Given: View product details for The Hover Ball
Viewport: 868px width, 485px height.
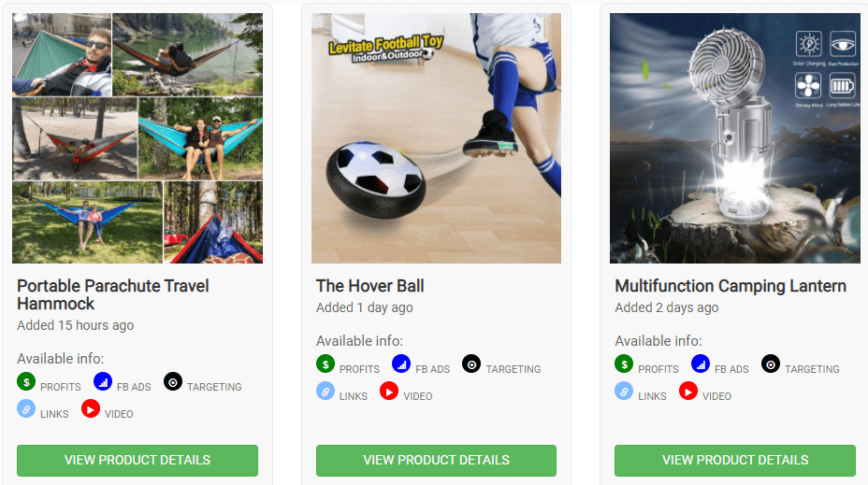Looking at the screenshot, I should point(436,460).
